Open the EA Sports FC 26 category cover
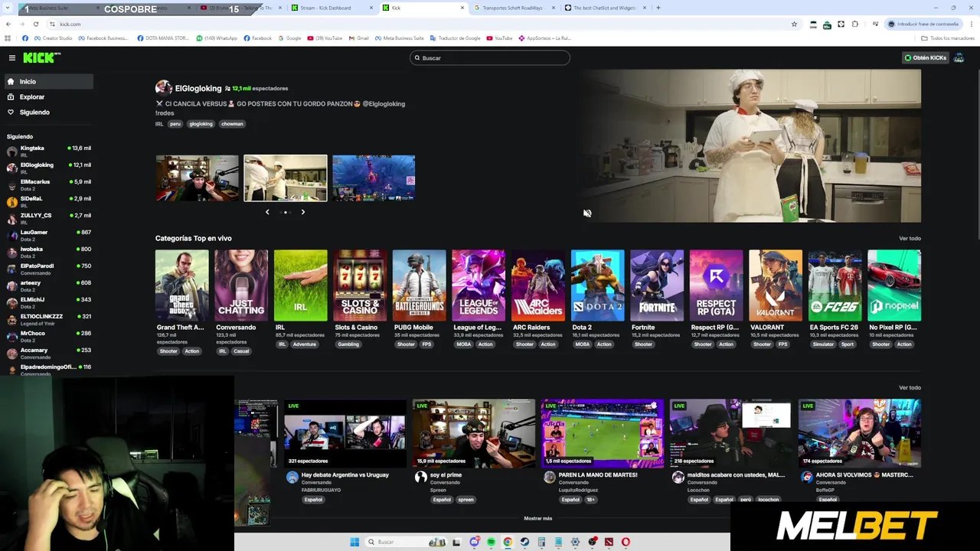 [835, 285]
